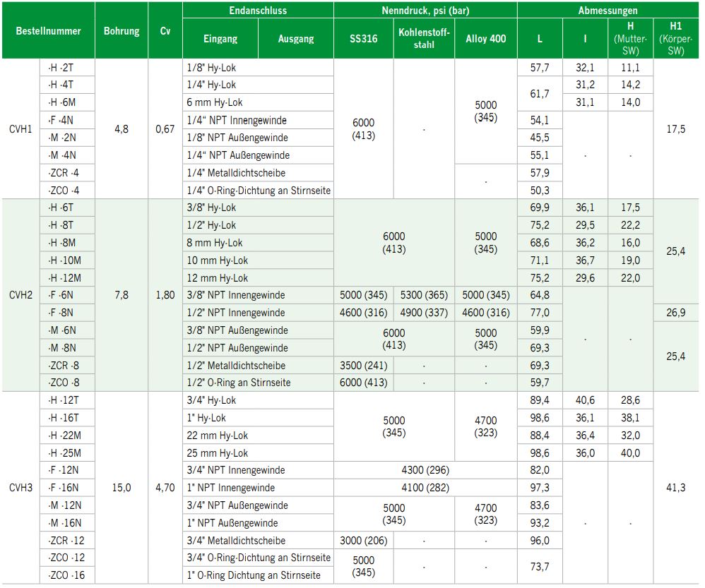Click the Ausgang sub-header
This screenshot has width=705, height=588.
point(296,39)
